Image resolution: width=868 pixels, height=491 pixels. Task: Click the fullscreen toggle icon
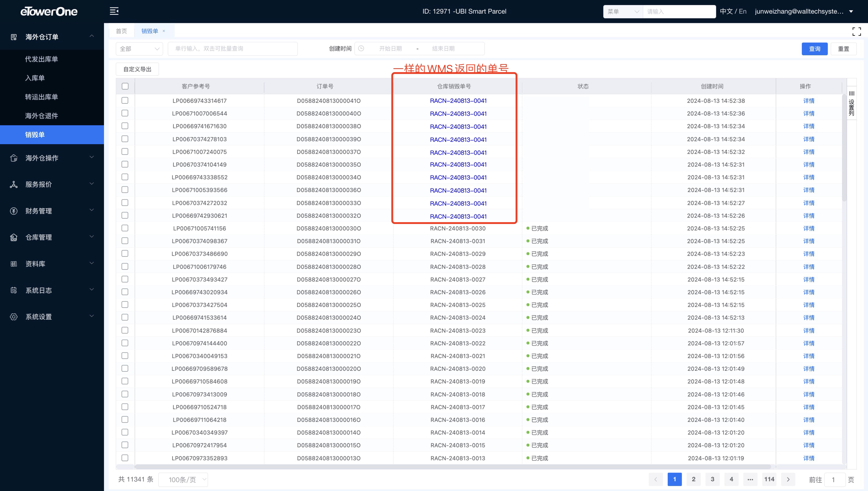coord(856,31)
